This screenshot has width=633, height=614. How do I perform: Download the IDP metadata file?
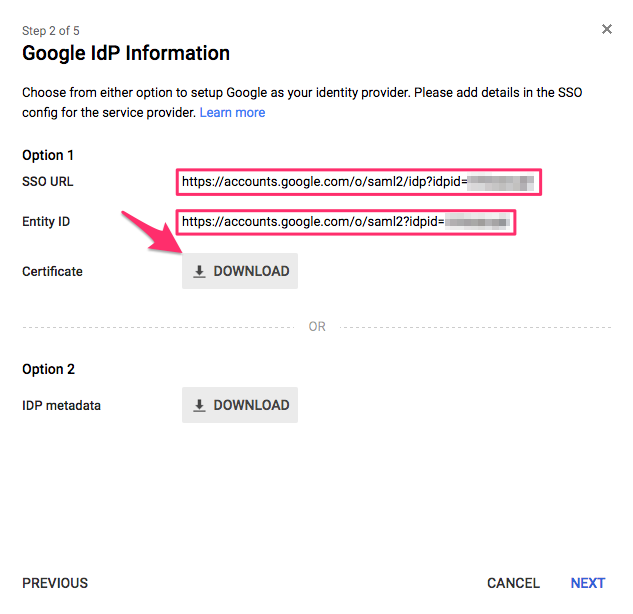(240, 405)
